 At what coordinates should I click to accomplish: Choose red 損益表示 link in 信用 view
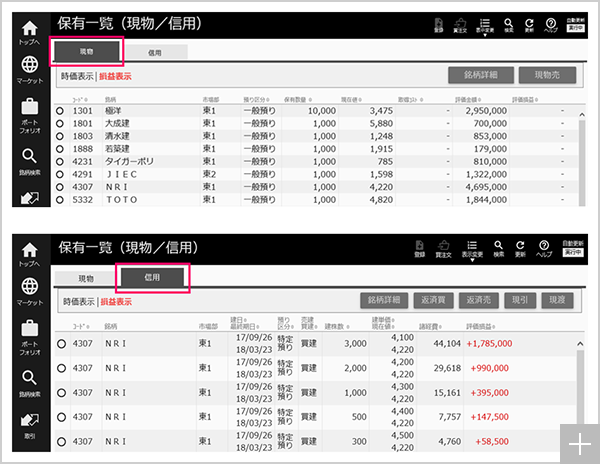[x=116, y=302]
